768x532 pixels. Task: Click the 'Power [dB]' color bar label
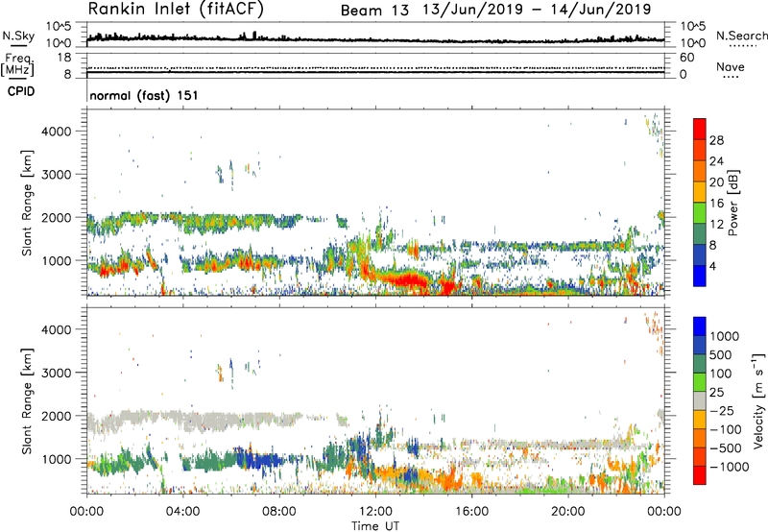click(x=732, y=203)
